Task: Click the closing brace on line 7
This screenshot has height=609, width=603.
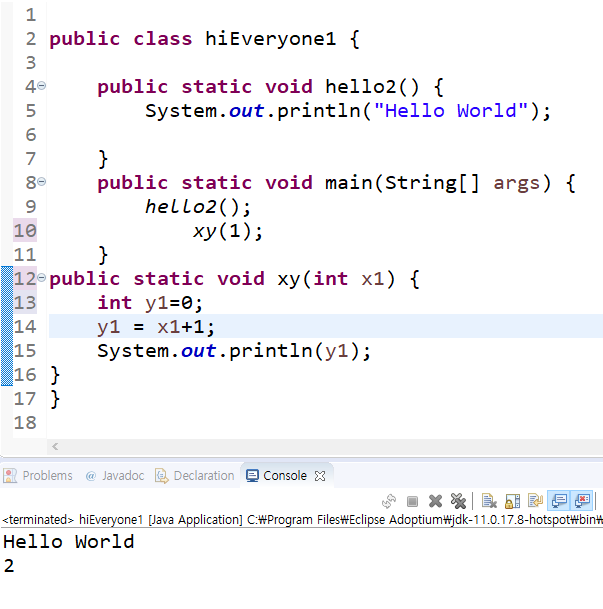Action: [x=103, y=159]
